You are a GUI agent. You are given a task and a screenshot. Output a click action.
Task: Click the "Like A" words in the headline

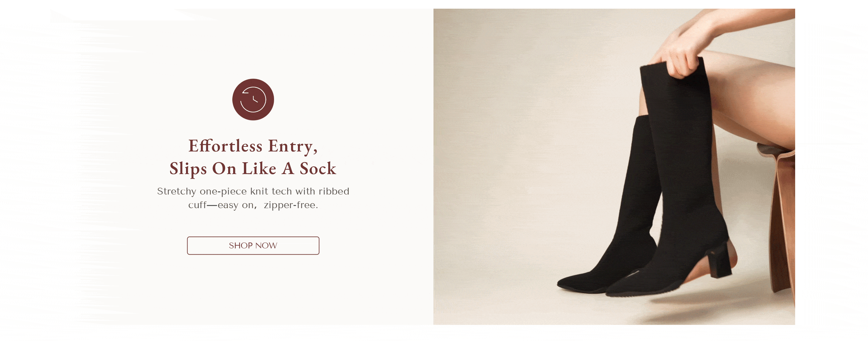pos(268,168)
